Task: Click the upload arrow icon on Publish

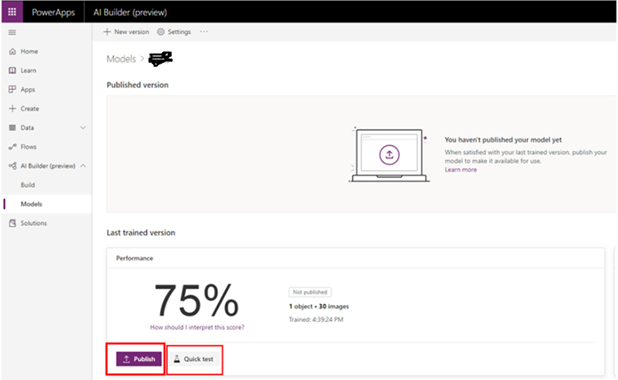Action: click(x=127, y=359)
